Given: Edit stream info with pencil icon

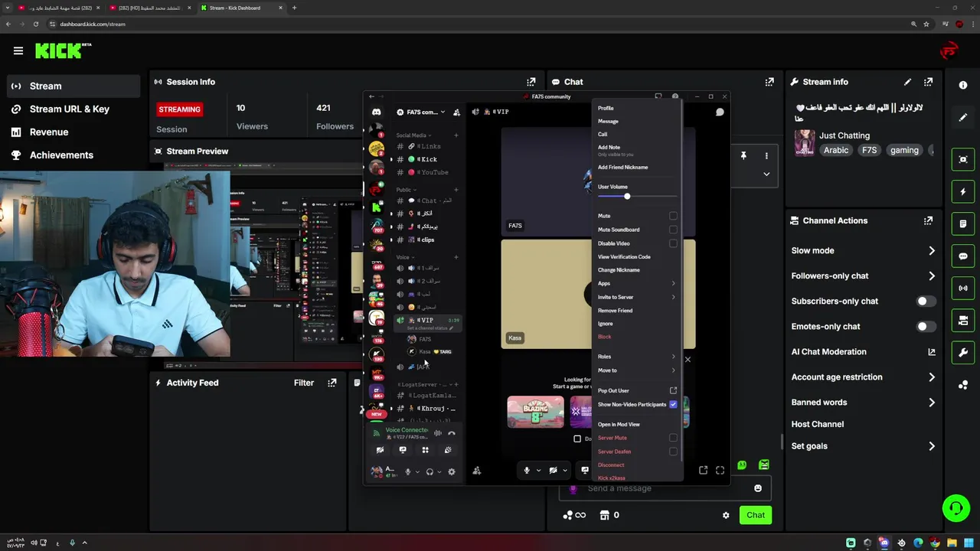Looking at the screenshot, I should point(907,82).
